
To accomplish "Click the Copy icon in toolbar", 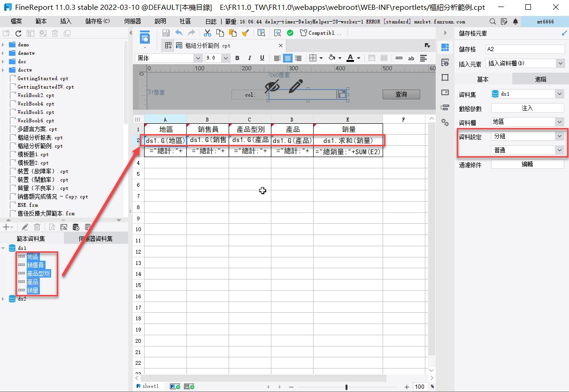I will click(x=220, y=33).
